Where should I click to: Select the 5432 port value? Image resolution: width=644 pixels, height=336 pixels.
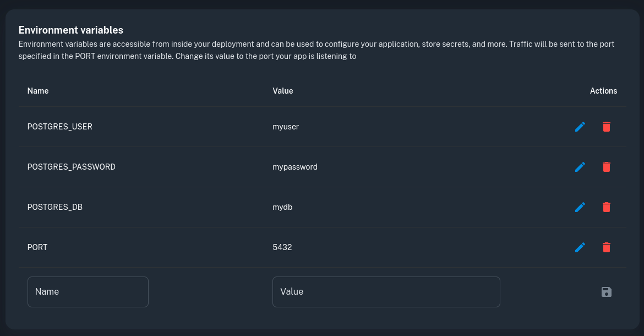[282, 247]
